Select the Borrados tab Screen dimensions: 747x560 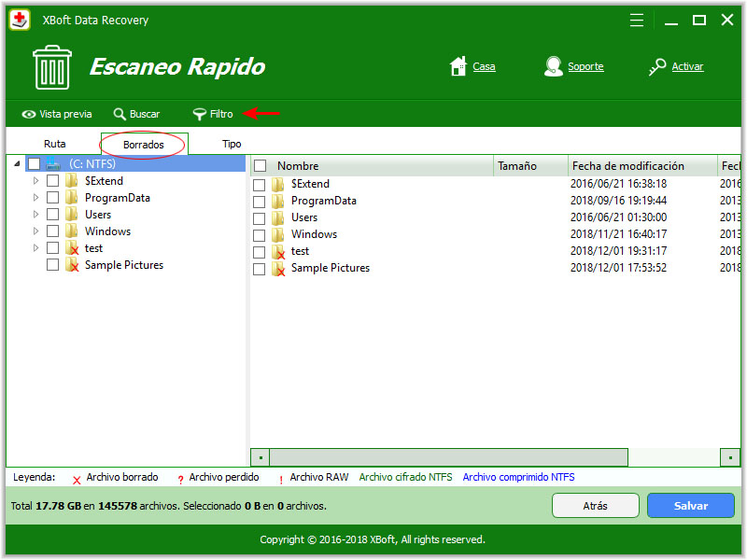144,145
